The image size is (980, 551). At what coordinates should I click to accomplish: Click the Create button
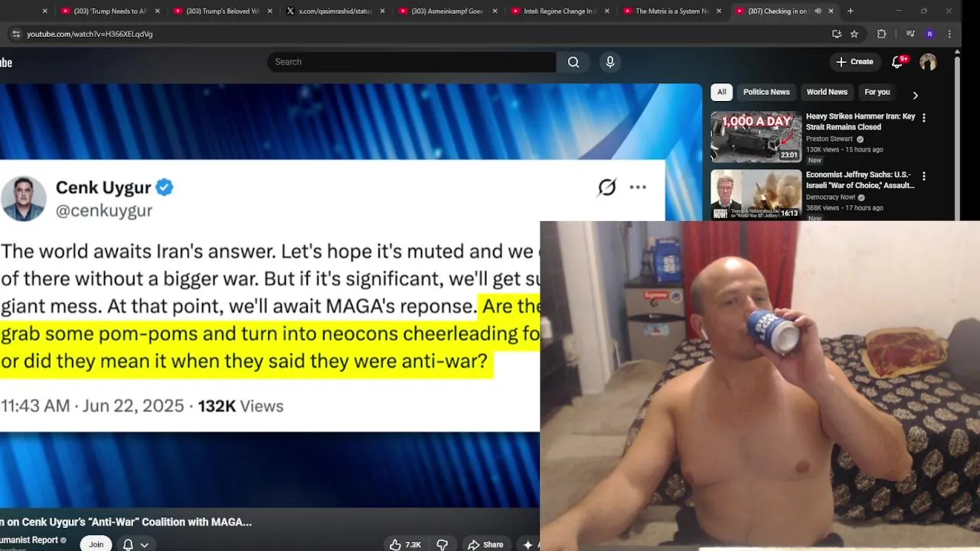pyautogui.click(x=854, y=62)
